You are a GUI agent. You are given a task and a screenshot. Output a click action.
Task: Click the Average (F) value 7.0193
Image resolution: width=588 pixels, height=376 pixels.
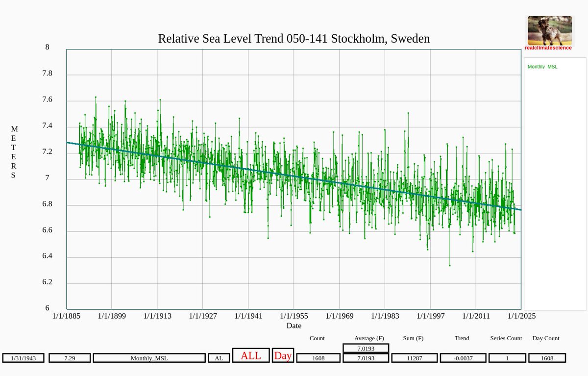(365, 357)
